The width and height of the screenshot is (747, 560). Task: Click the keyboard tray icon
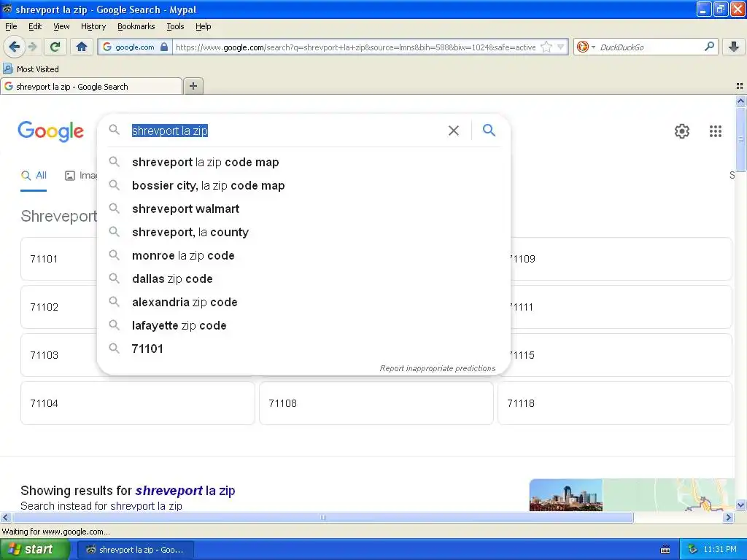coord(665,550)
